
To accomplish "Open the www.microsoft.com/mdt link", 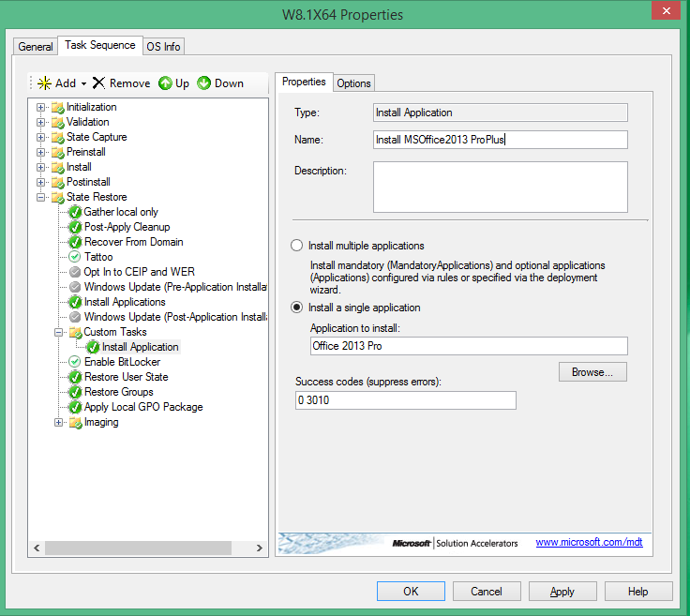I will [x=589, y=542].
